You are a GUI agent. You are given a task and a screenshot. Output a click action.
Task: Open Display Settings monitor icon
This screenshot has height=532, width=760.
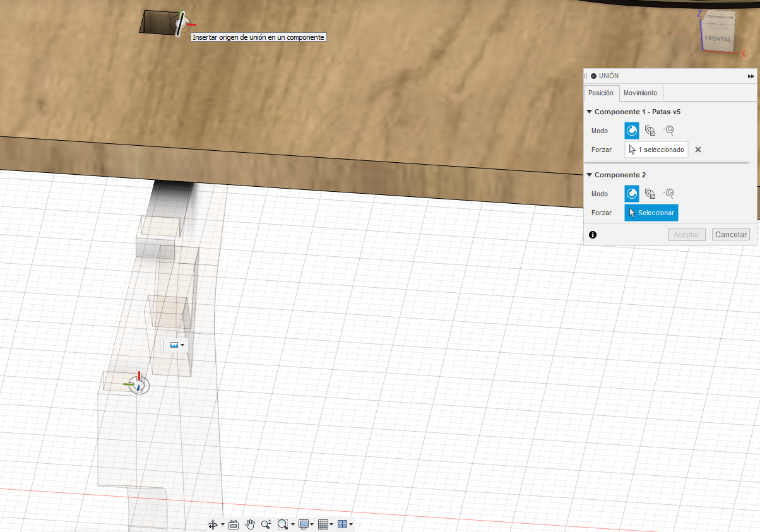pyautogui.click(x=304, y=524)
